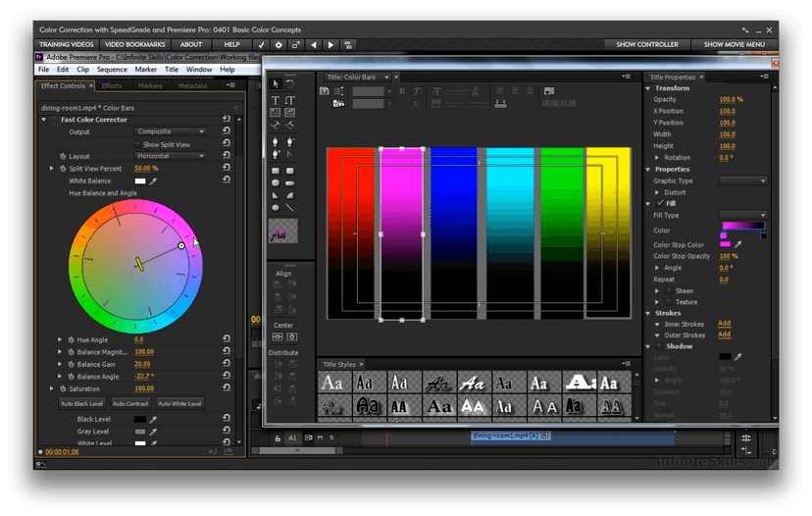Click the Black Level eyedropper

tap(153, 419)
